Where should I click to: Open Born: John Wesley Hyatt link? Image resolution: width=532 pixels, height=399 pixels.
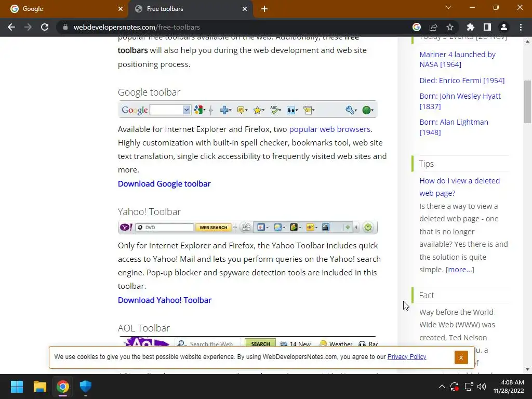[460, 101]
